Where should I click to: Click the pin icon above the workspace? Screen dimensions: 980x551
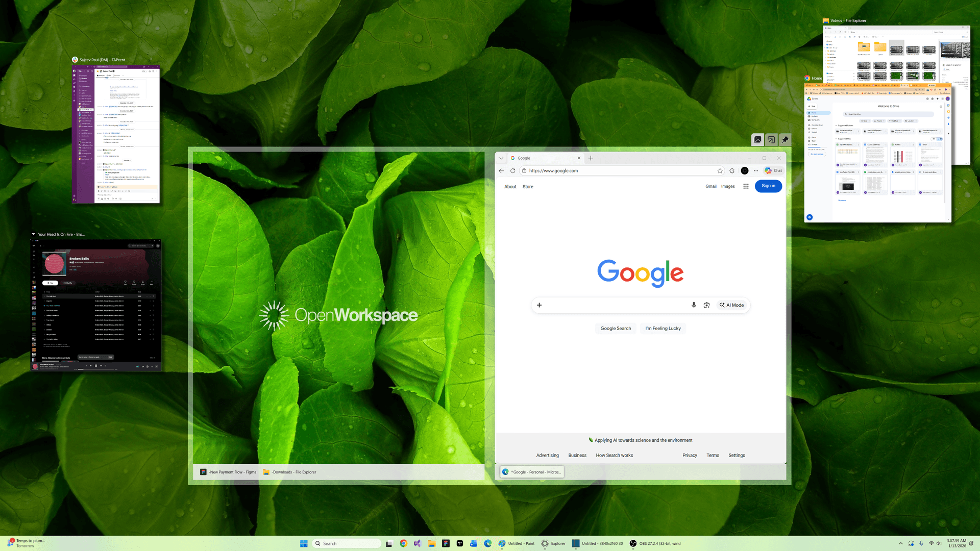785,139
